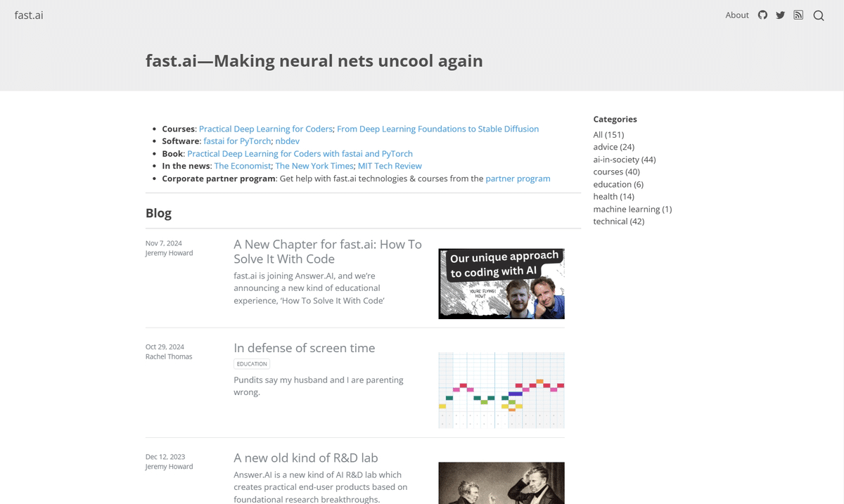Open the RSS feed icon

click(798, 15)
